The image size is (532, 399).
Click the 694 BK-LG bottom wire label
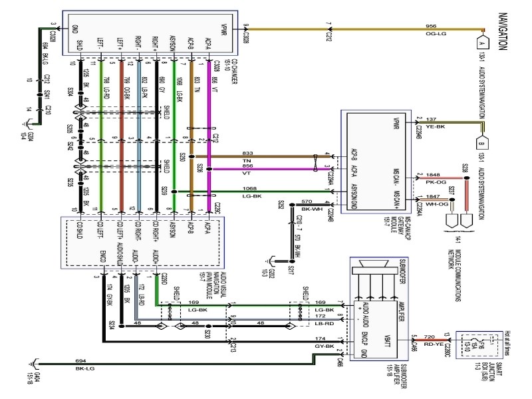(85, 364)
